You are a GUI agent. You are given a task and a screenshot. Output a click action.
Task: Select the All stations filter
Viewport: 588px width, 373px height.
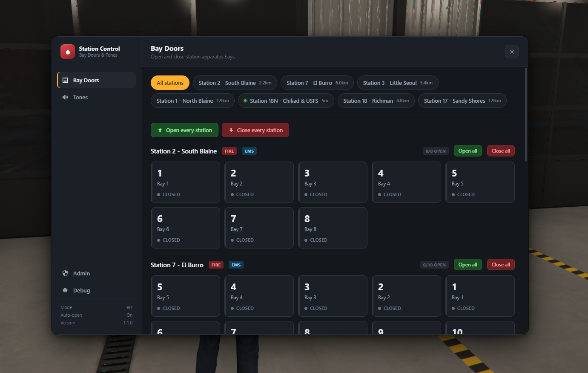pos(170,83)
